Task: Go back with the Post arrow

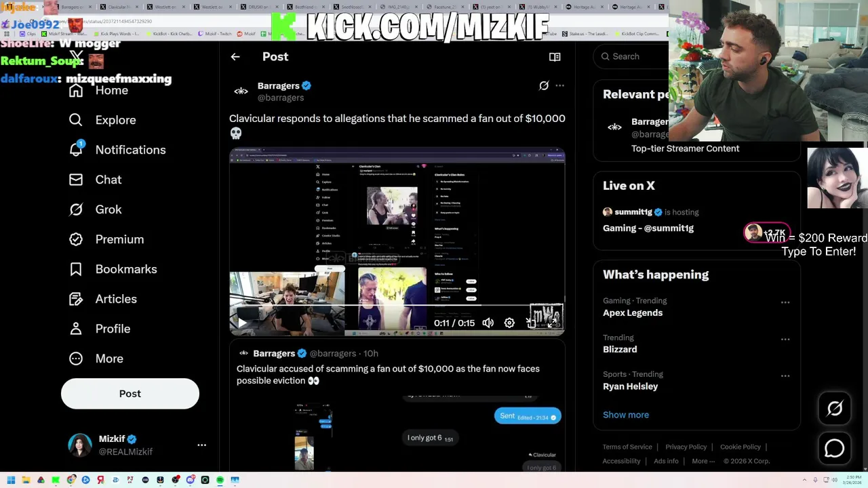Action: tap(235, 57)
